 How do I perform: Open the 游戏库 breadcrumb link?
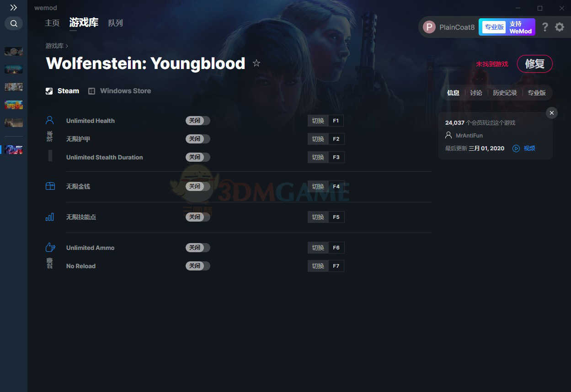click(x=54, y=46)
